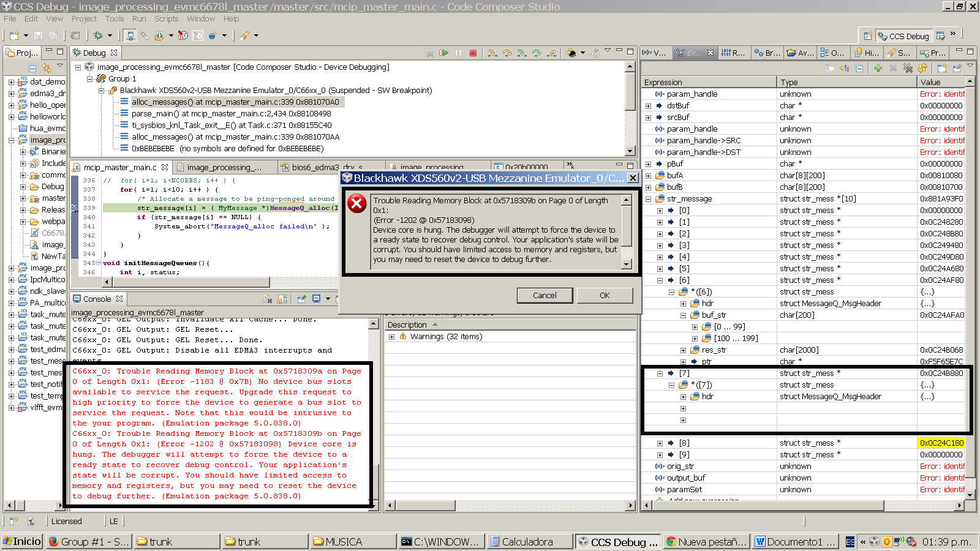Screen dimensions: 980x551
Task: Toggle Pin Console icon
Action: (301, 299)
